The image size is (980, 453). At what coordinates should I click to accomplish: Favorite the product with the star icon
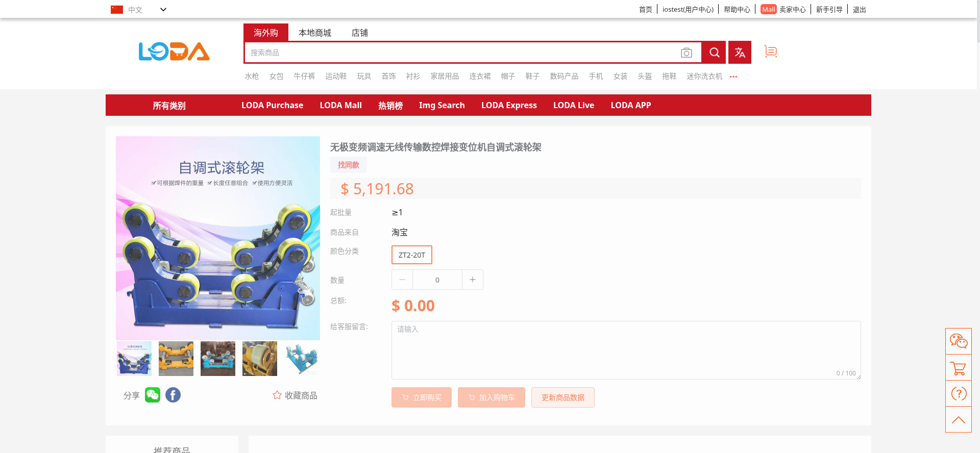click(277, 395)
